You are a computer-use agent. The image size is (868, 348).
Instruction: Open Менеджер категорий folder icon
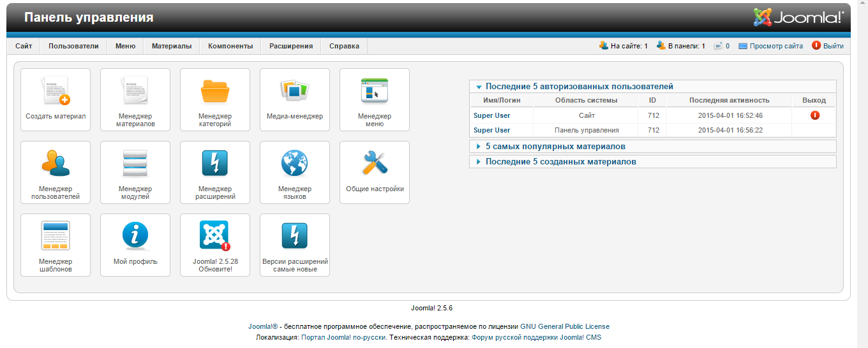tap(215, 100)
